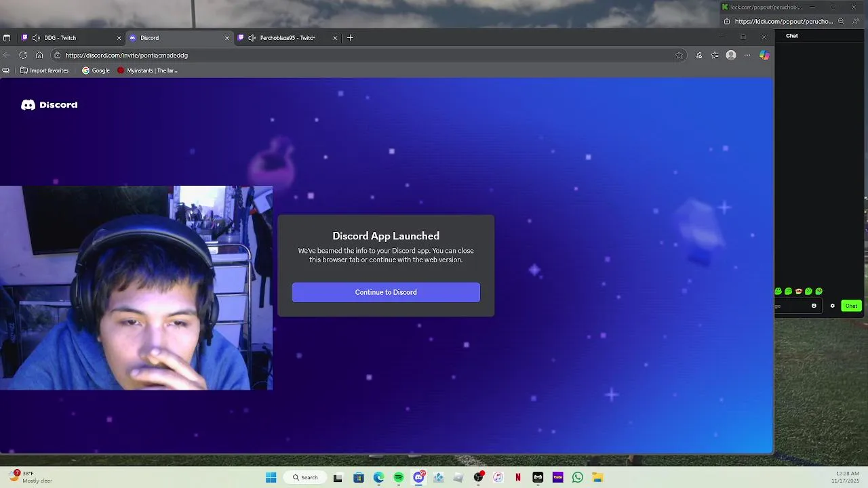Open WhatsApp from the taskbar
This screenshot has width=868, height=488.
578,477
